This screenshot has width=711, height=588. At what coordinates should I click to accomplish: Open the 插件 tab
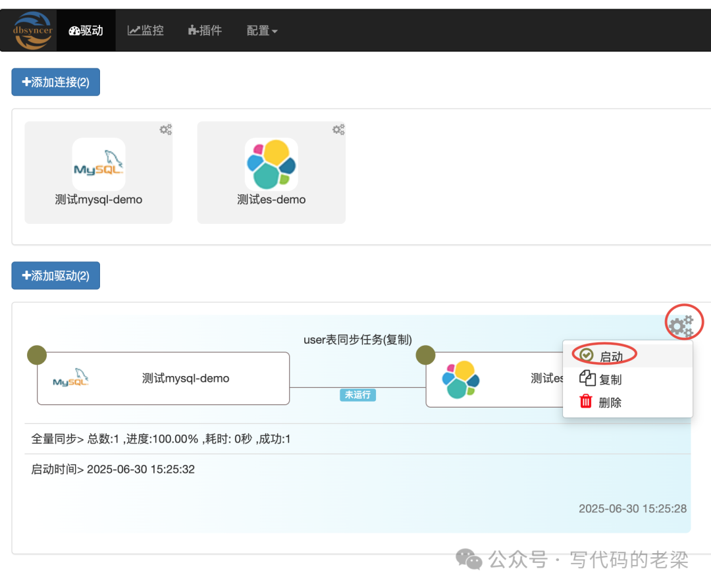(x=205, y=30)
